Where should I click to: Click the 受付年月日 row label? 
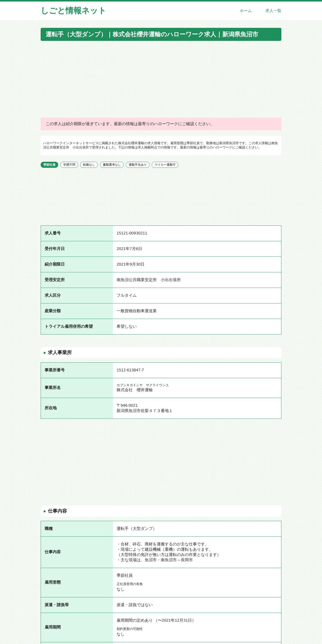[55, 249]
